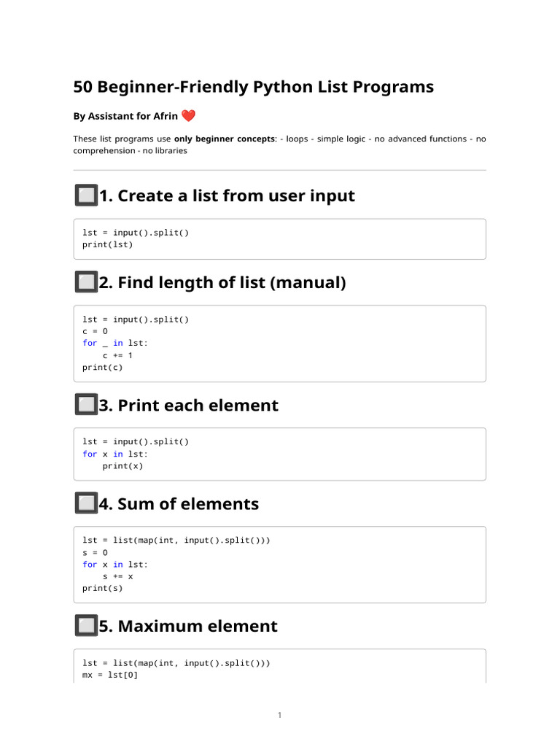Click the square icon before Find length heading
This screenshot has width=560, height=747.
coord(86,282)
